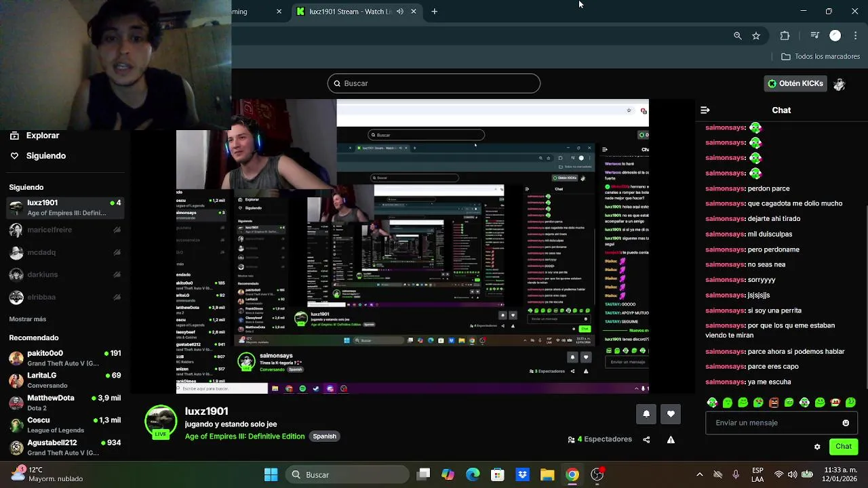
Task: Open chat settings gear
Action: tap(817, 447)
